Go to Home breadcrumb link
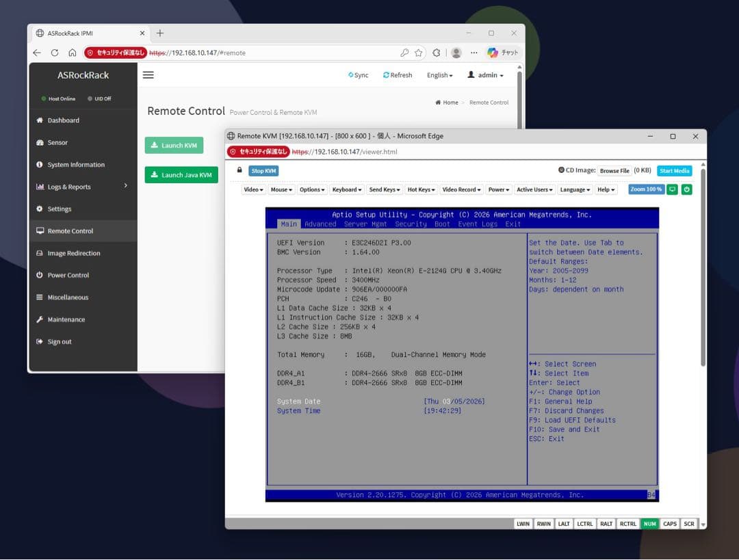The image size is (739, 560). click(447, 102)
